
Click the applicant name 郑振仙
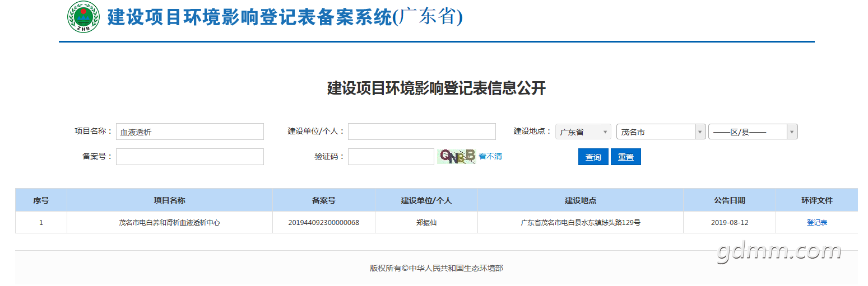click(x=426, y=222)
